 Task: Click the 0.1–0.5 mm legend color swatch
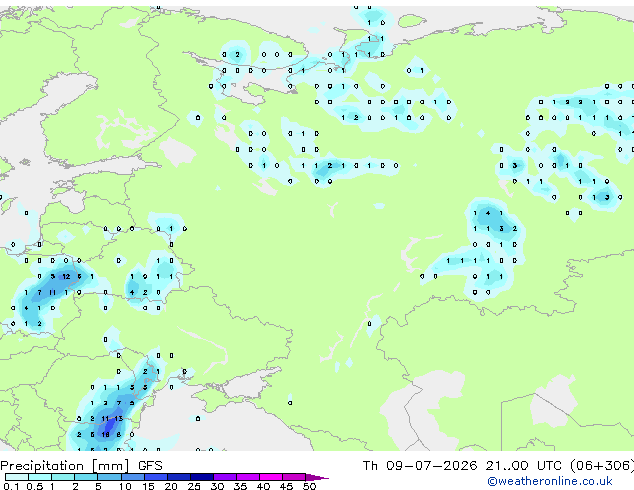point(17,477)
